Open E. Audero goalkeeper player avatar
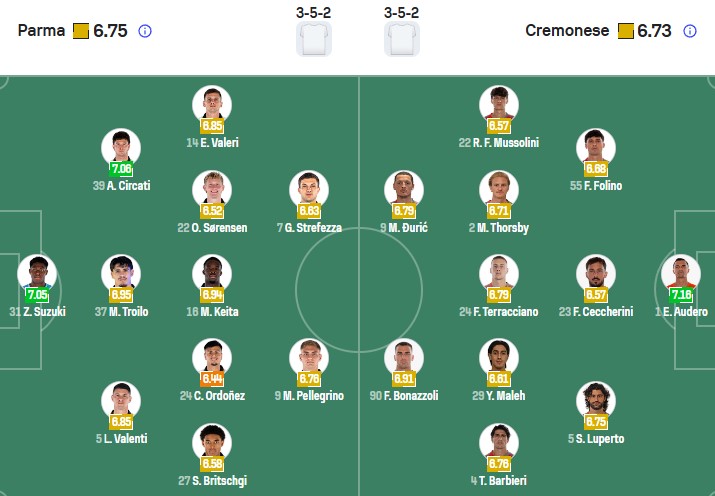Screen dimensions: 715x496 coord(681,274)
